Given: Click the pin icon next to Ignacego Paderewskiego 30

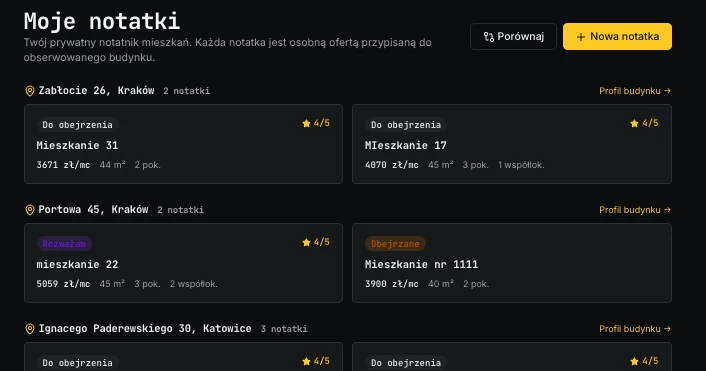Looking at the screenshot, I should (x=30, y=329).
